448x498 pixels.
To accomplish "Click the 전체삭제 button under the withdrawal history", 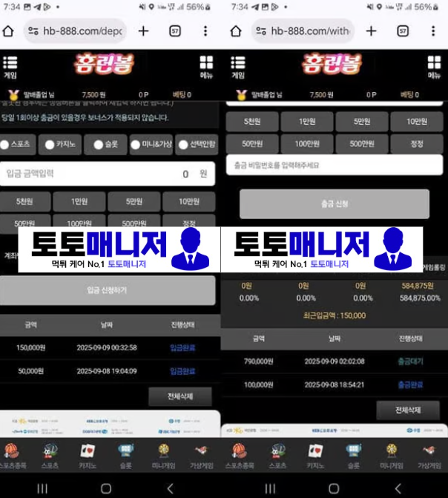I will pyautogui.click(x=408, y=410).
